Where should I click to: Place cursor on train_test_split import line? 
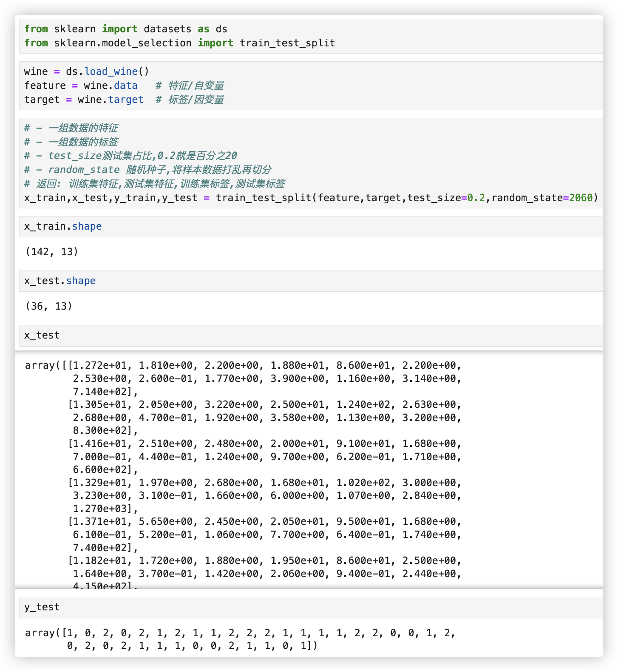179,43
